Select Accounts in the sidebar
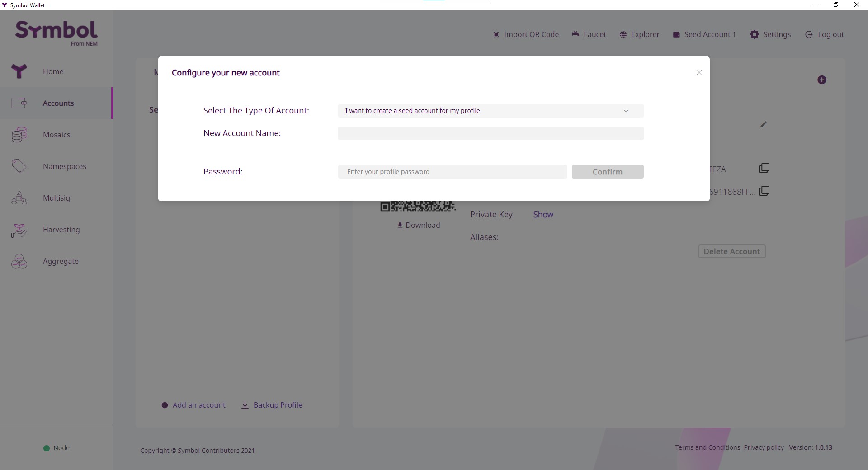868x470 pixels. (x=58, y=103)
